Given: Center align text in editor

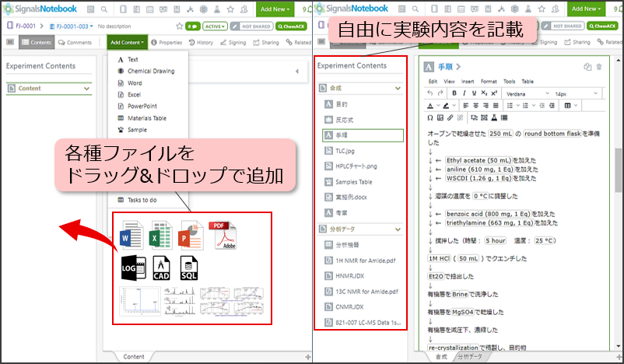Looking at the screenshot, I should point(475,106).
